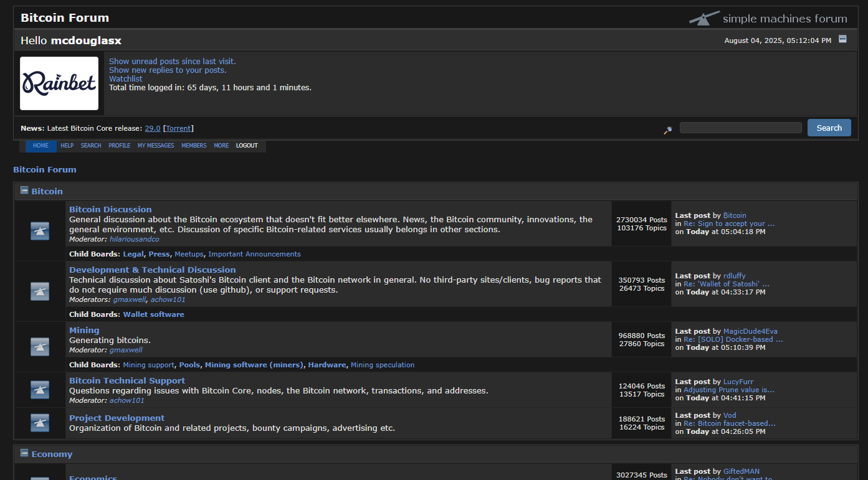Click the Bitcoin Technical Support board icon

tap(40, 390)
